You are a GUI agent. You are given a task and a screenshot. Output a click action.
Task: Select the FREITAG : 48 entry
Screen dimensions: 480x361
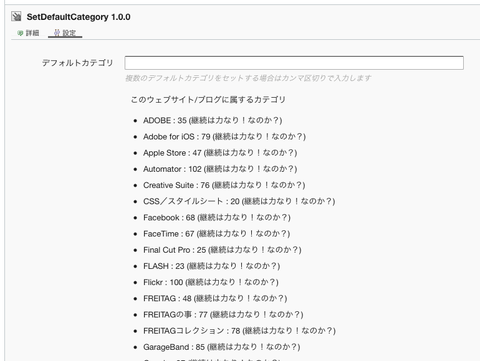215,298
